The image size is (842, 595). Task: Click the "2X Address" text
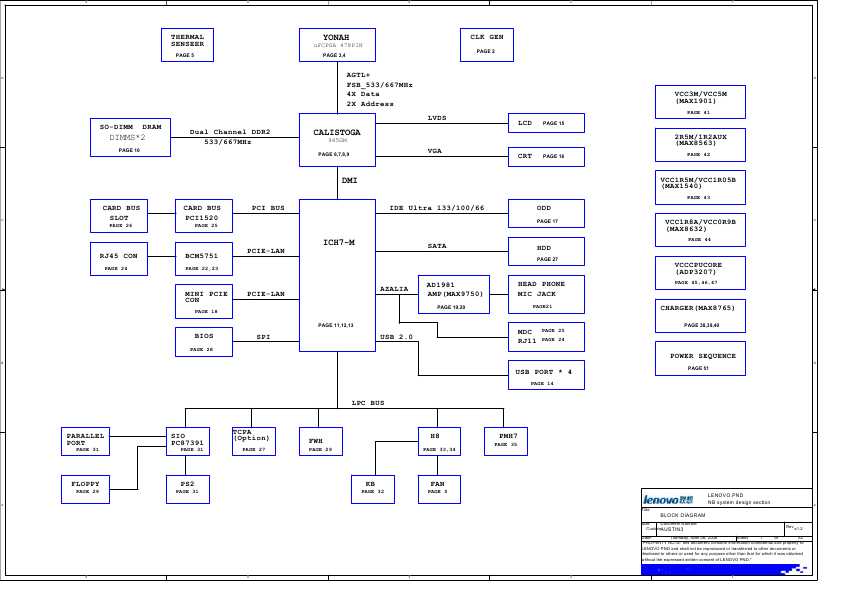coord(370,104)
